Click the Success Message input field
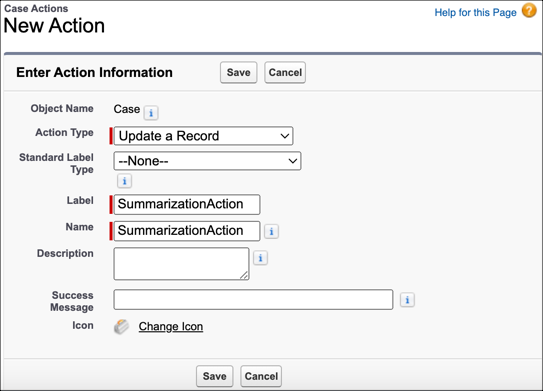543x391 pixels. tap(253, 300)
